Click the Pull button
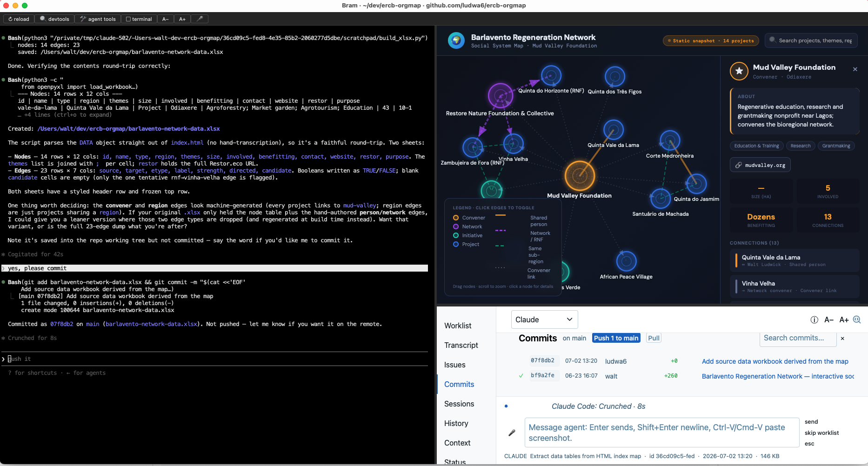Viewport: 868px width, 466px height. pyautogui.click(x=654, y=338)
